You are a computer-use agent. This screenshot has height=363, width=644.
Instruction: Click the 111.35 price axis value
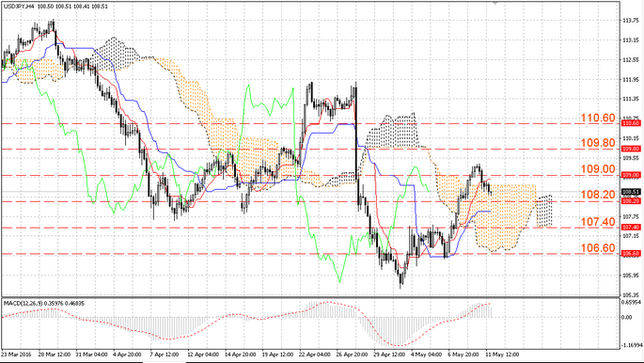(x=631, y=99)
